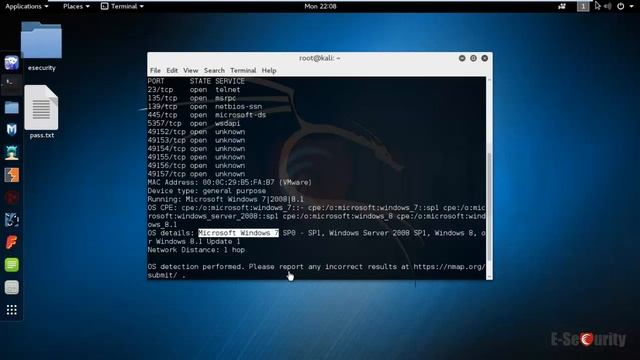Open the green notes icon in the dock

click(11, 265)
